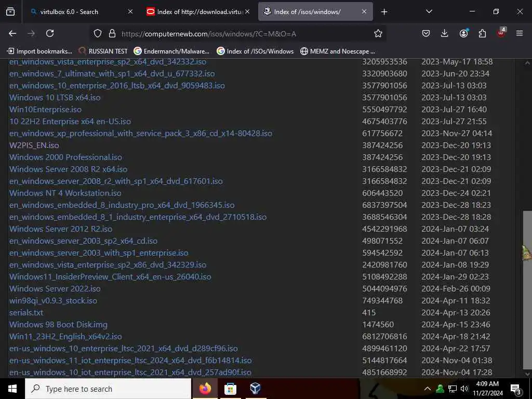Download en_windows_server_2003_sp2_x64_cd.iso

[84, 241]
